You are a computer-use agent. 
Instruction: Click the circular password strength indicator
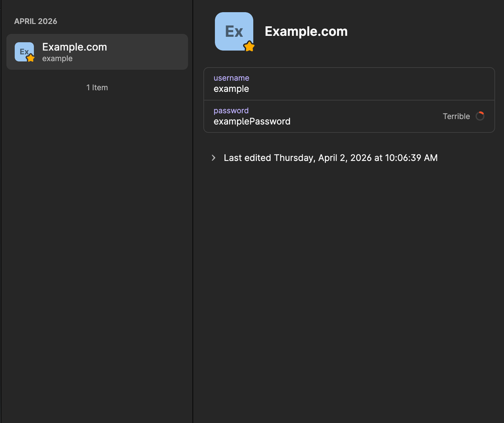(x=480, y=116)
